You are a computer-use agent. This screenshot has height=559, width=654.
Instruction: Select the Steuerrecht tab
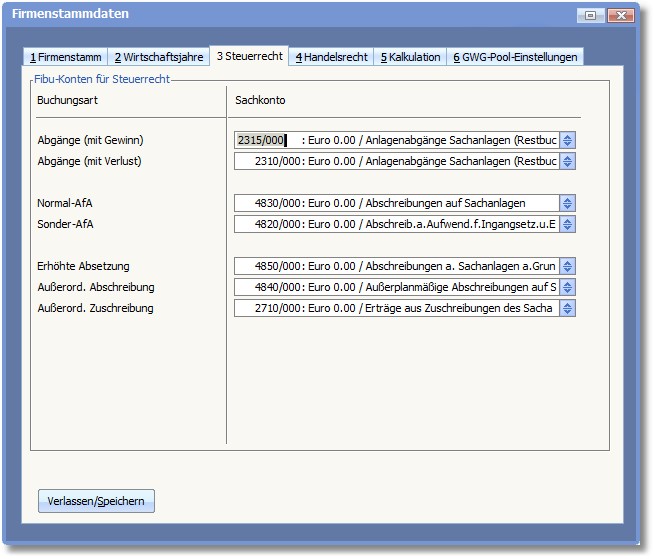(x=249, y=56)
